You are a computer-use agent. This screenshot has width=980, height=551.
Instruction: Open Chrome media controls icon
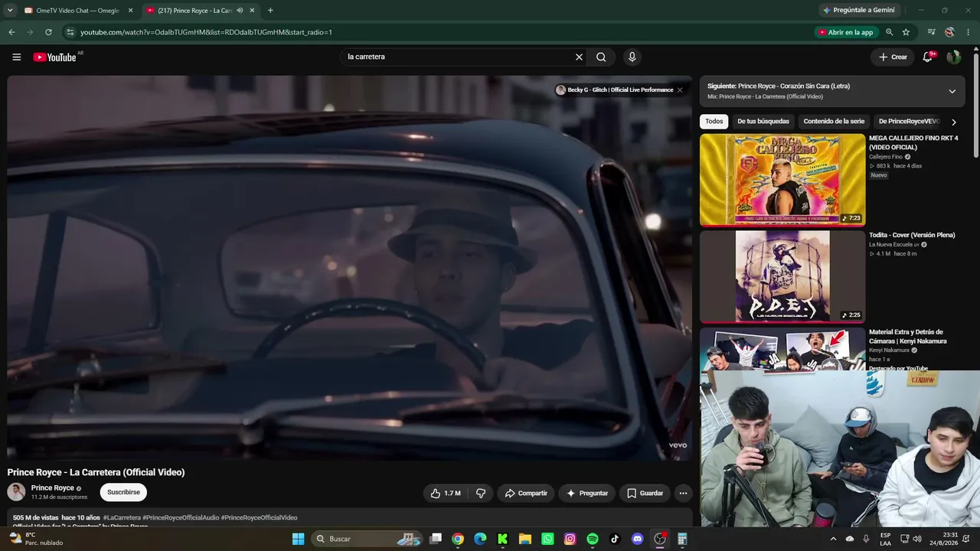(x=931, y=32)
